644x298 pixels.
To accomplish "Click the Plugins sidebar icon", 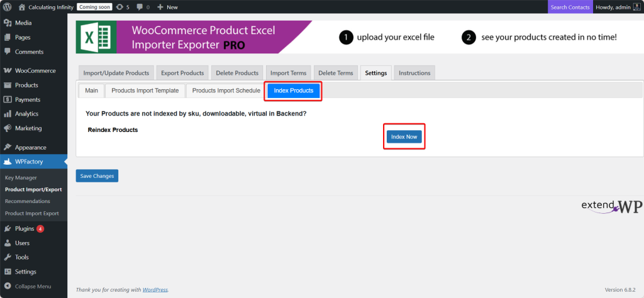I will click(x=7, y=229).
